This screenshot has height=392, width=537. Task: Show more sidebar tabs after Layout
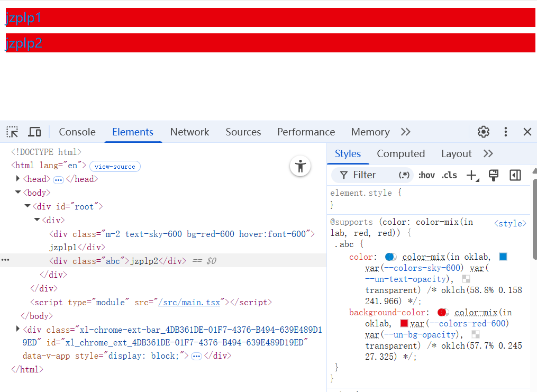pos(488,153)
